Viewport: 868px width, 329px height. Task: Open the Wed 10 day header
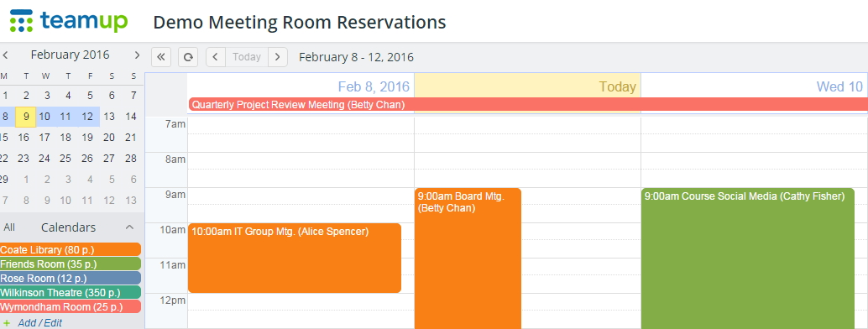coord(839,86)
